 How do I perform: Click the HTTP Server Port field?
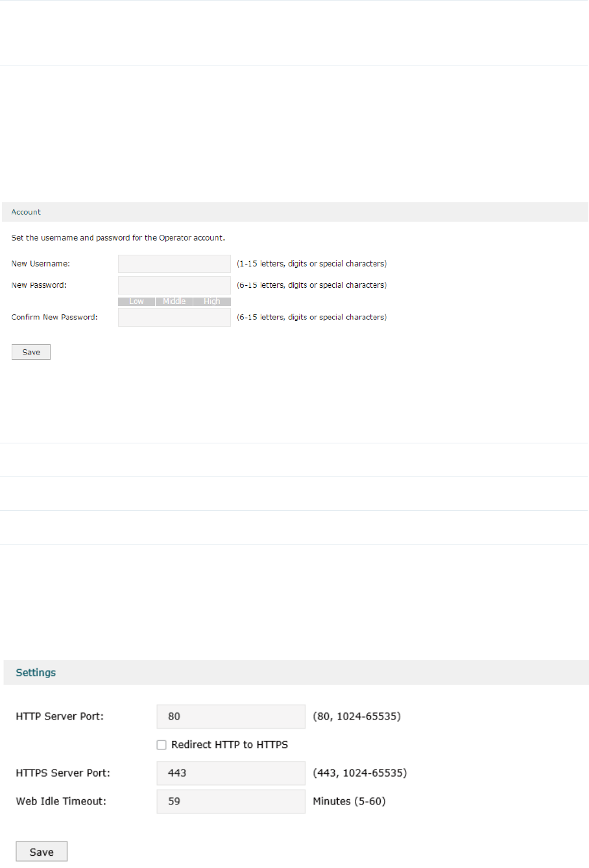pos(231,716)
